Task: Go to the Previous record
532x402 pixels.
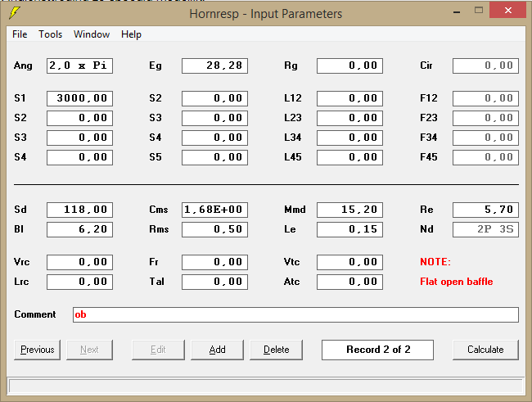Action: coord(38,350)
